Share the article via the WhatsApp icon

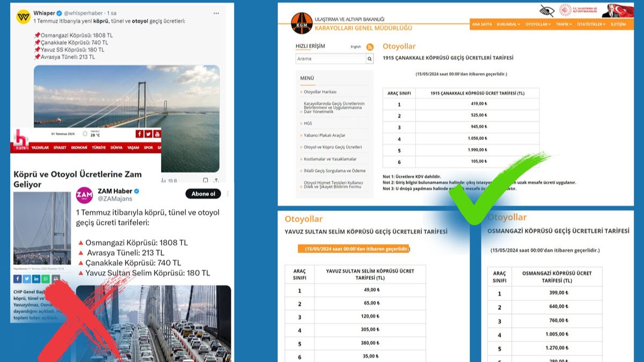point(45,278)
